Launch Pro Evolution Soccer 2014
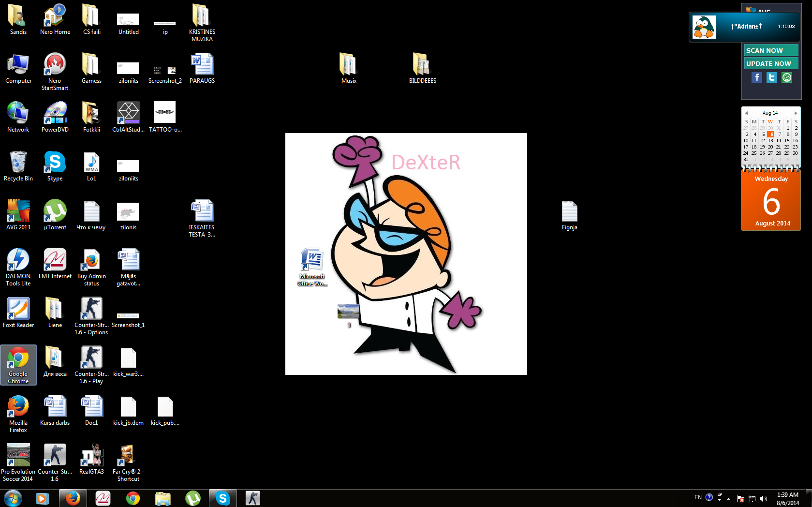 [x=18, y=462]
